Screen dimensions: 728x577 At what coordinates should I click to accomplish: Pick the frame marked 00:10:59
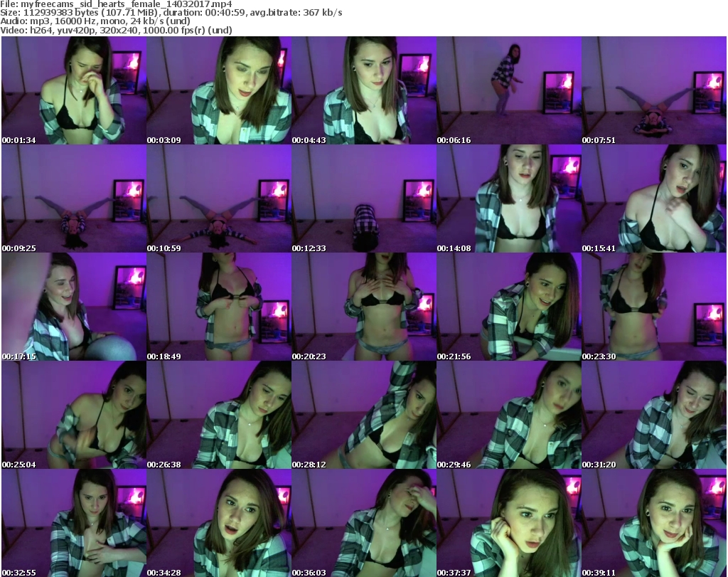tap(219, 198)
